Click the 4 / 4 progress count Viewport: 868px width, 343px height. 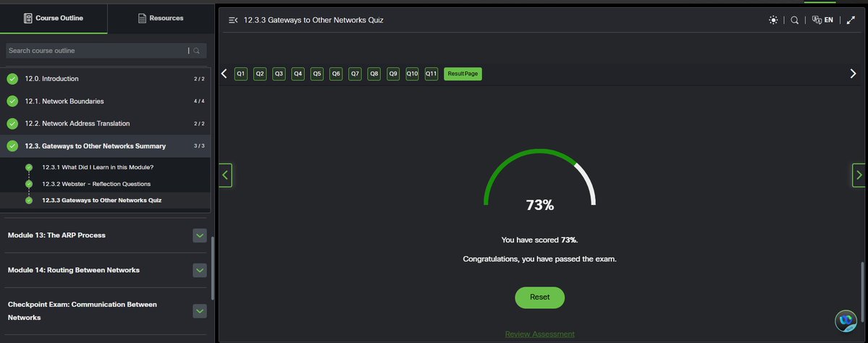click(199, 101)
